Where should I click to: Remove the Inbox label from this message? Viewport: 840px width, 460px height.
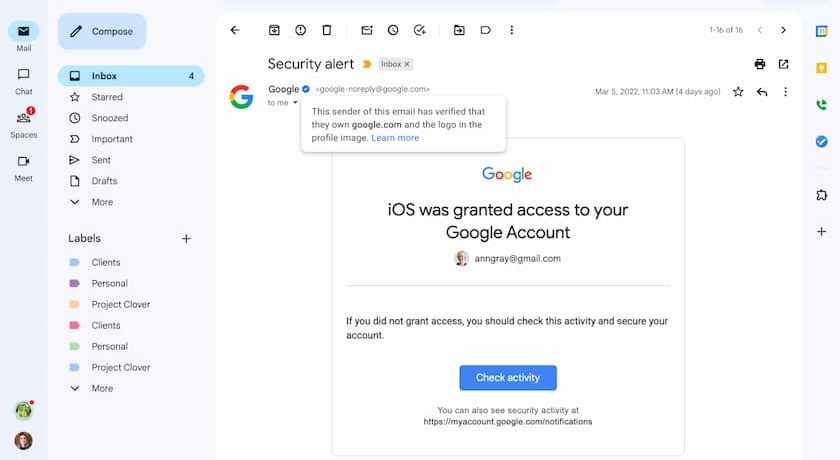407,64
